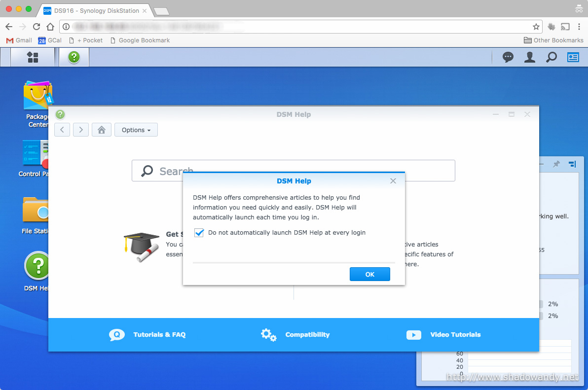Toggle the widgets panel icon
The height and width of the screenshot is (390, 588).
pos(573,57)
